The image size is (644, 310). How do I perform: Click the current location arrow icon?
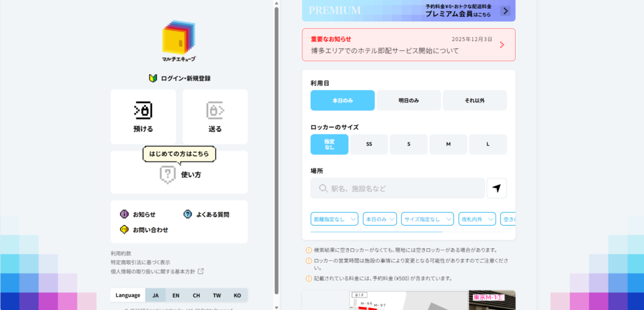point(496,188)
